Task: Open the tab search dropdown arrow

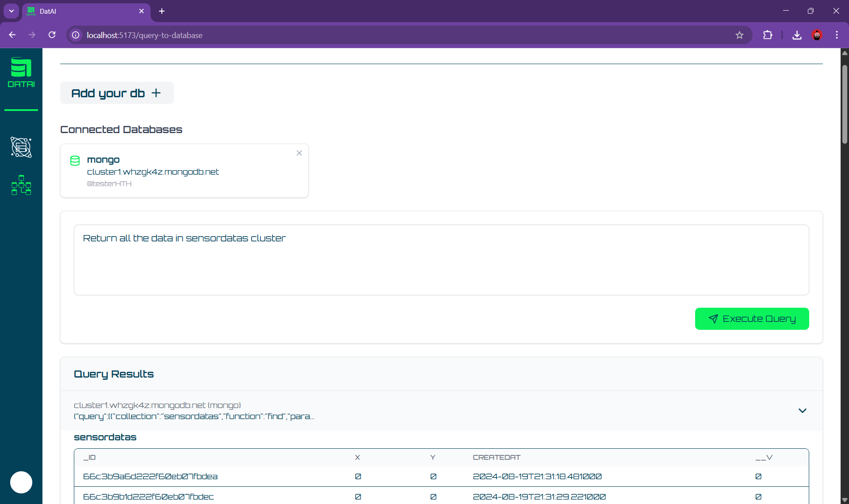Action: (11, 11)
